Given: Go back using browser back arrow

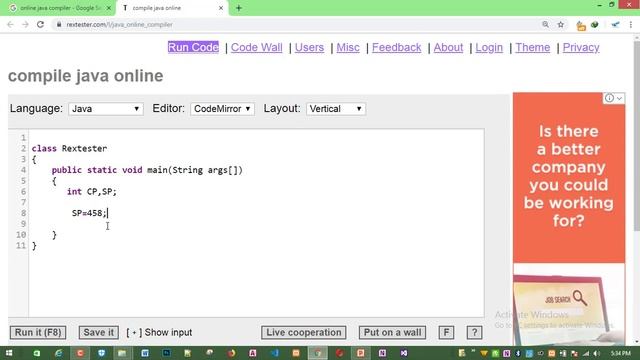Looking at the screenshot, I should [x=10, y=24].
